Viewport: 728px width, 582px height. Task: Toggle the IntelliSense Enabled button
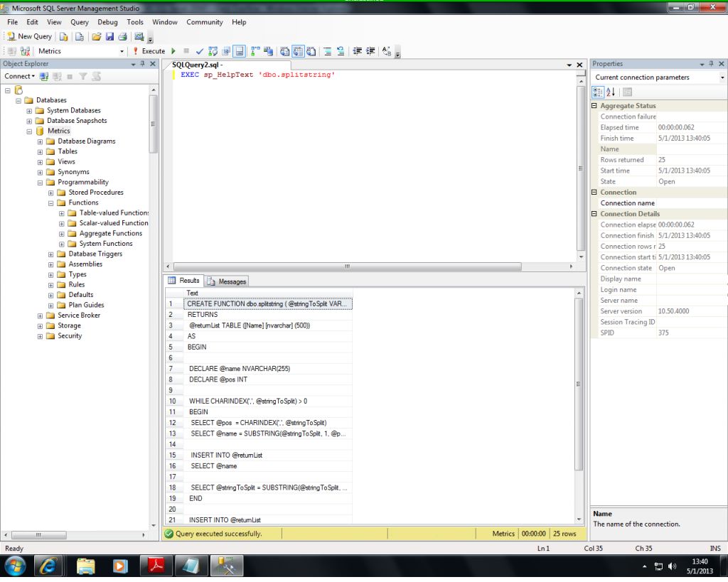click(x=239, y=51)
